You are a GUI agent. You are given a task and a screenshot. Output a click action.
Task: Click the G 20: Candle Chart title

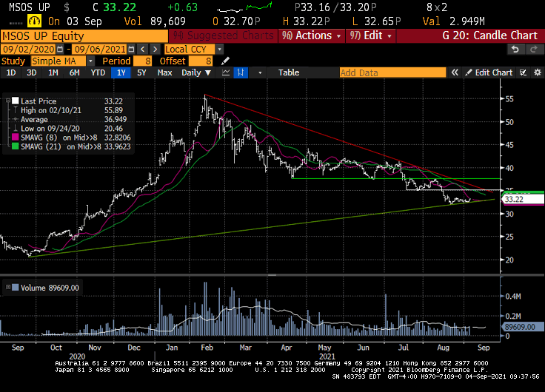tap(489, 36)
